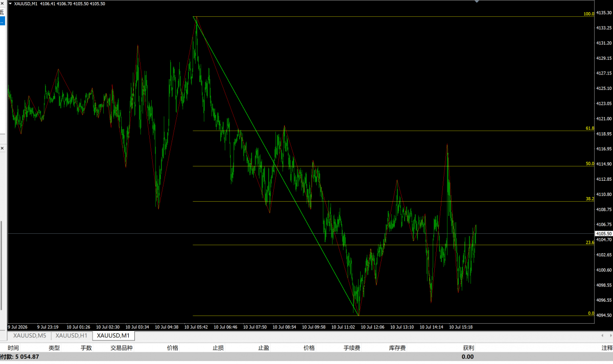Click the 4094.50 price scale label
Viewport: 613px width, 364px height.
point(604,316)
